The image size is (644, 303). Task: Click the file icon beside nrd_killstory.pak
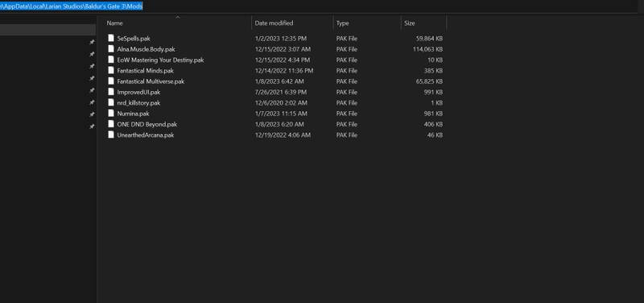(x=111, y=102)
